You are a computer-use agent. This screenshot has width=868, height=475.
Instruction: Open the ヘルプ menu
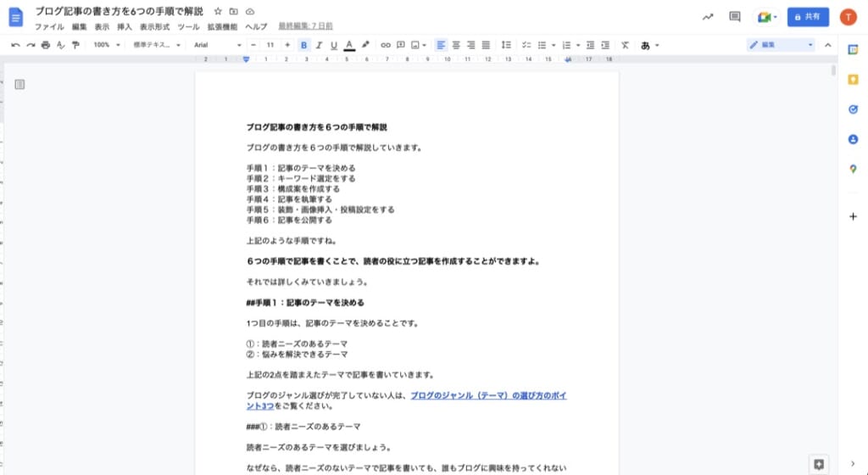[256, 26]
